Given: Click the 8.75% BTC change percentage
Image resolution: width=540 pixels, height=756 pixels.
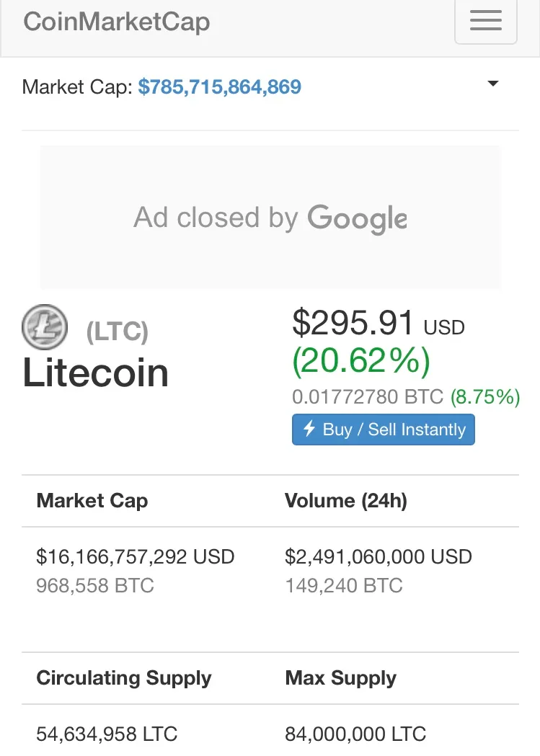Looking at the screenshot, I should click(485, 397).
